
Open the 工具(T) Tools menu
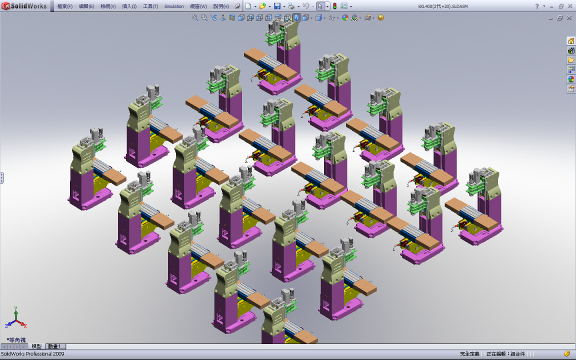click(150, 6)
